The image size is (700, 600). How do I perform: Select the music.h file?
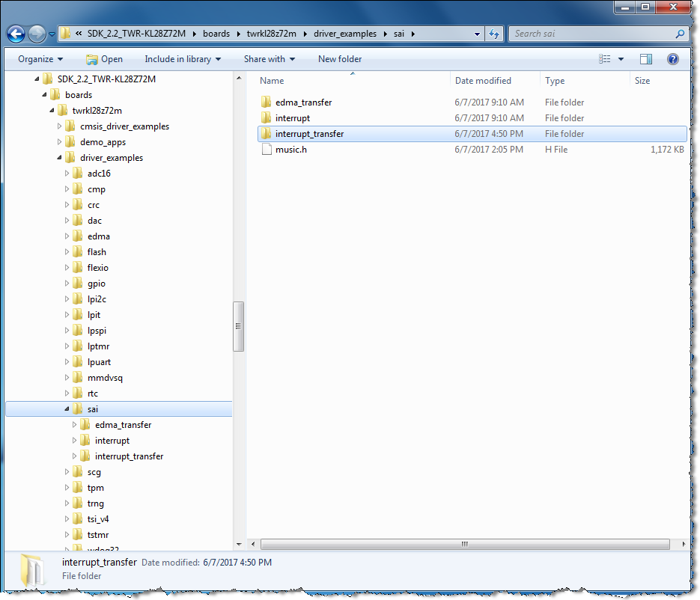point(472,150)
